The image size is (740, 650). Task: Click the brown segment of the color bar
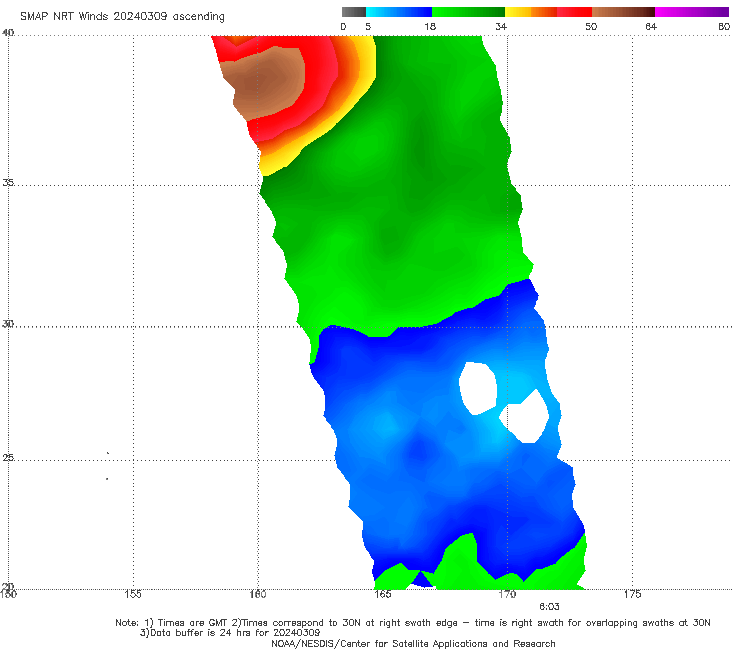[x=623, y=12]
